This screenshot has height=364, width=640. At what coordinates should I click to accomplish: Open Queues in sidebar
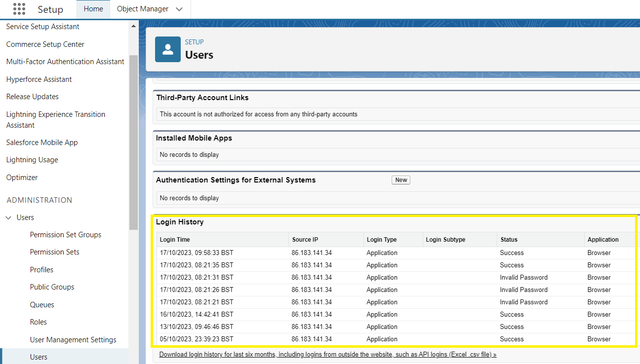(42, 305)
